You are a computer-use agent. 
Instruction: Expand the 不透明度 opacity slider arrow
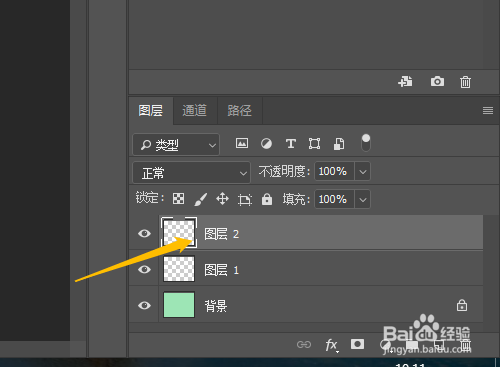click(363, 172)
